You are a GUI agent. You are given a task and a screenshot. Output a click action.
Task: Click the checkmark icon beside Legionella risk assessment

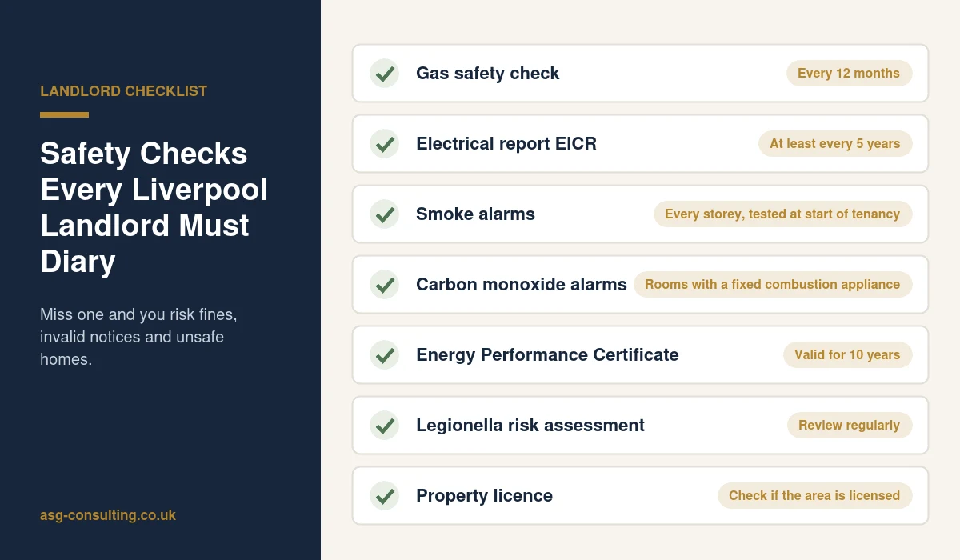coord(385,426)
